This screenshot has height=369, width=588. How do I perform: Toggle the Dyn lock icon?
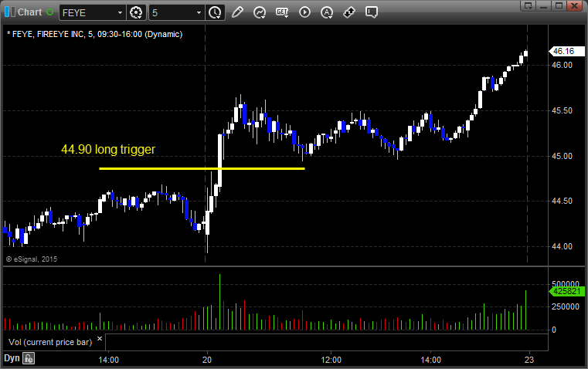[29, 358]
